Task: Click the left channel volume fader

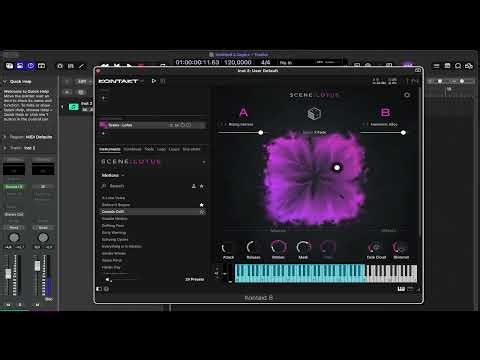Action: pyautogui.click(x=8, y=274)
